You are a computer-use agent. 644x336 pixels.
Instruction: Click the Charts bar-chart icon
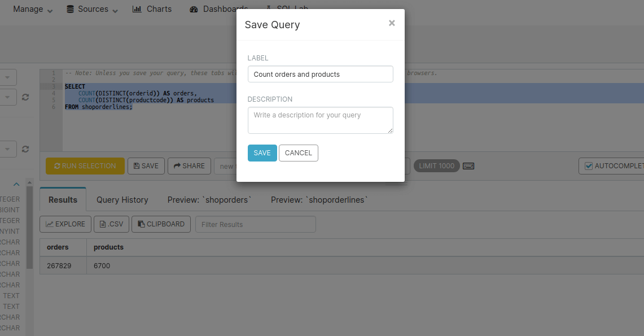137,9
